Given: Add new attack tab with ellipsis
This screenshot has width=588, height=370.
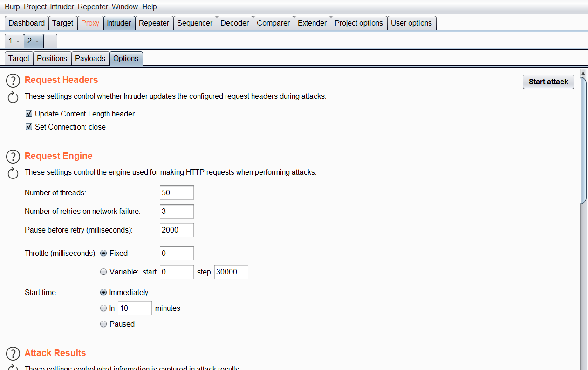Looking at the screenshot, I should pos(50,41).
